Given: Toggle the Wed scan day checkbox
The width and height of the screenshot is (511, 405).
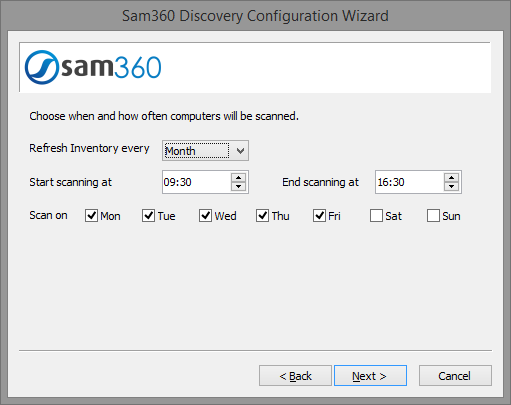Looking at the screenshot, I should click(x=205, y=216).
